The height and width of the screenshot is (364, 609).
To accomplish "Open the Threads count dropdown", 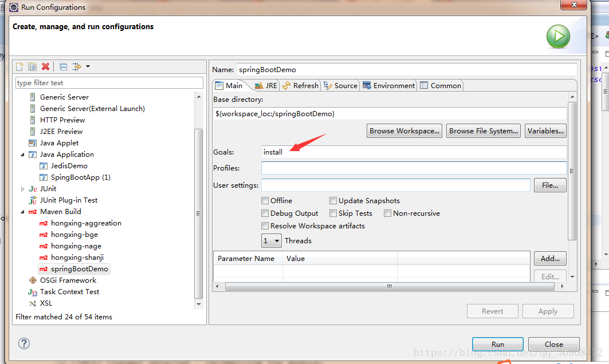I will [271, 241].
